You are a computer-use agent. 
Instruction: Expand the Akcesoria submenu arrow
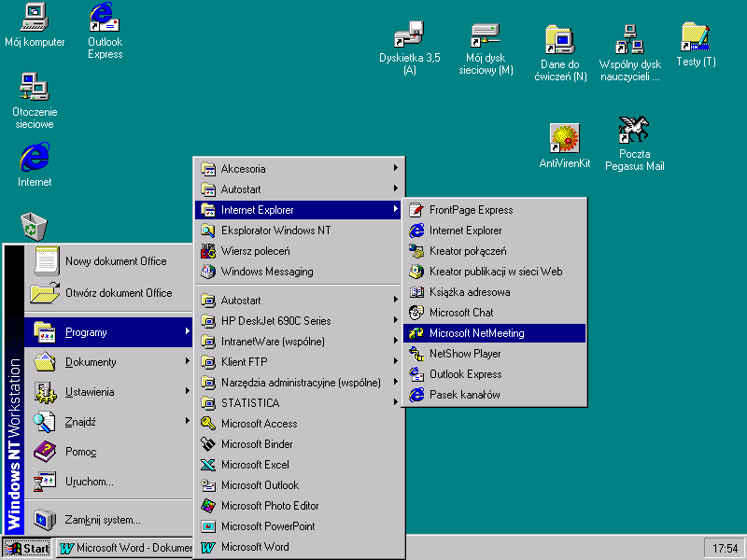coord(395,168)
